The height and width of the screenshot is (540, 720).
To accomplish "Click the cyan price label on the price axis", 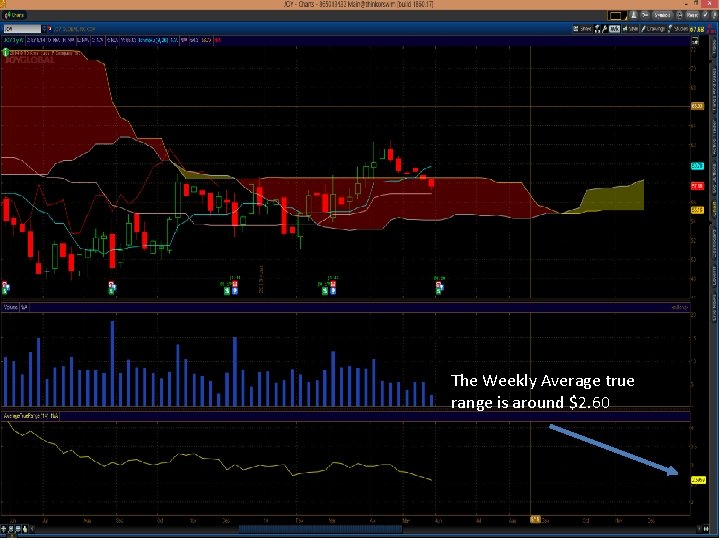I will tap(697, 166).
